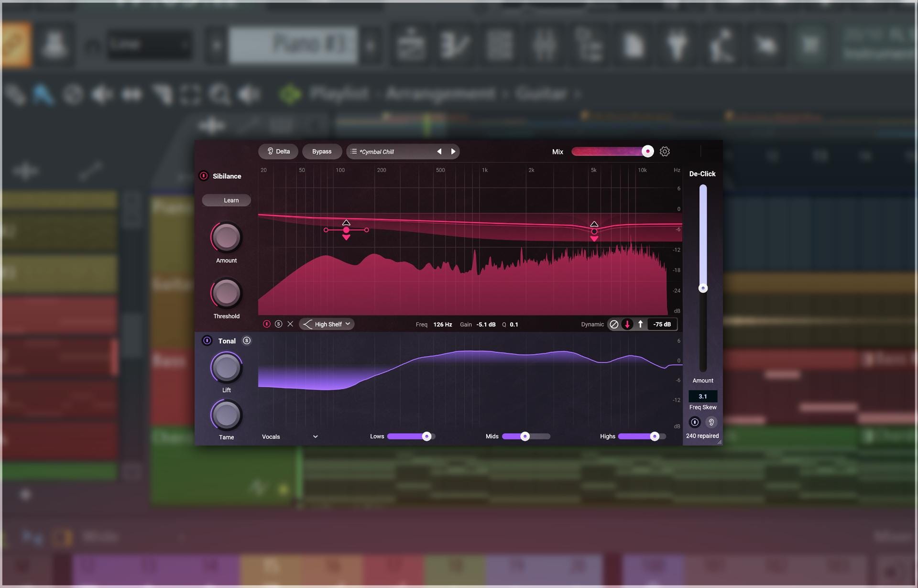Click the up triangle above the 5k node
Image resolution: width=918 pixels, height=588 pixels.
tap(594, 224)
